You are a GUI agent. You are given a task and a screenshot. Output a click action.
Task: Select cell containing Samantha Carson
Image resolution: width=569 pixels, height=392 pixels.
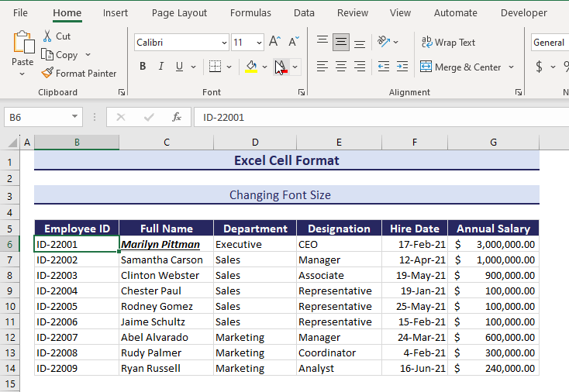click(161, 260)
